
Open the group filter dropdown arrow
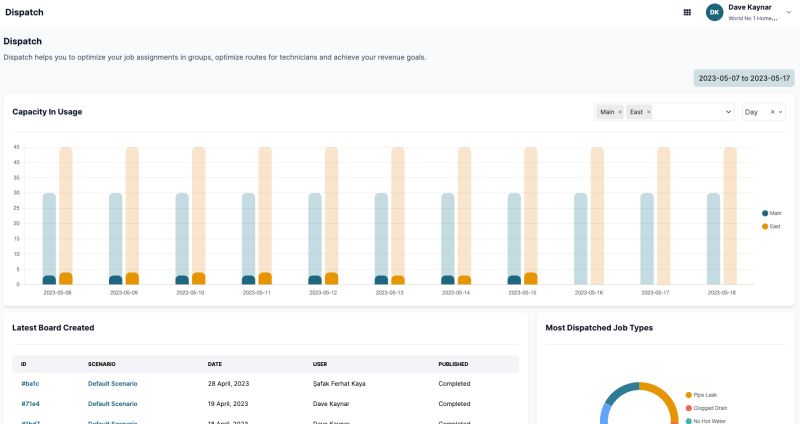coord(728,112)
